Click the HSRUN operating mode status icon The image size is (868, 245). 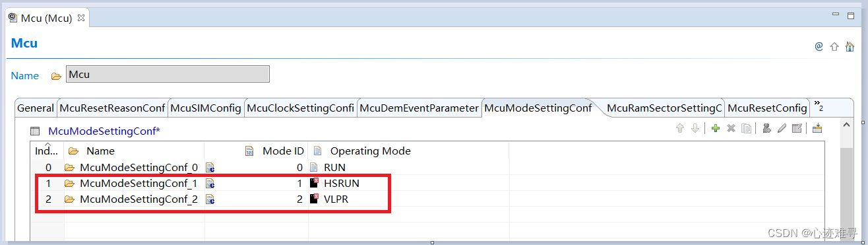[315, 183]
